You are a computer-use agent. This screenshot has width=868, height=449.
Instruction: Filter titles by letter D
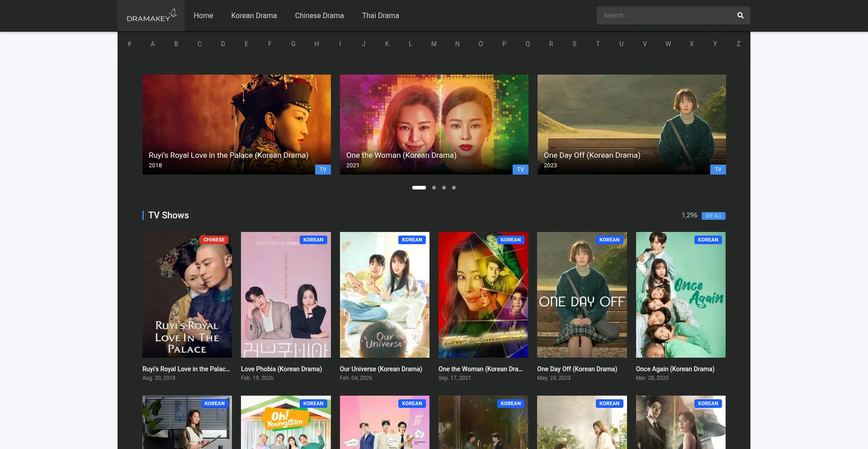tap(223, 44)
